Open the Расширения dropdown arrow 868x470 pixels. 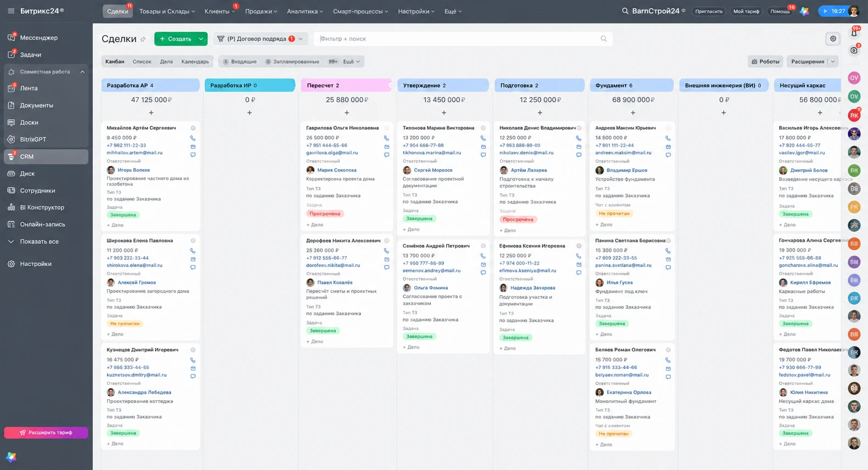(833, 61)
